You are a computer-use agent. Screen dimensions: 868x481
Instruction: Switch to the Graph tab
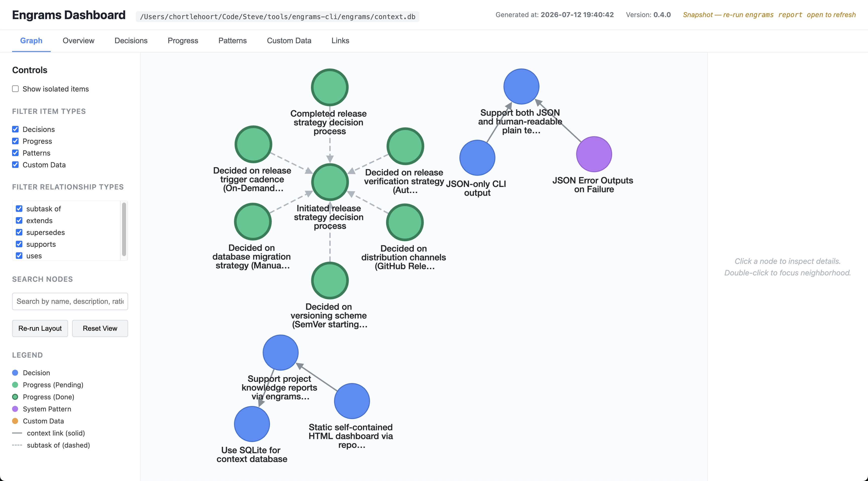(31, 40)
